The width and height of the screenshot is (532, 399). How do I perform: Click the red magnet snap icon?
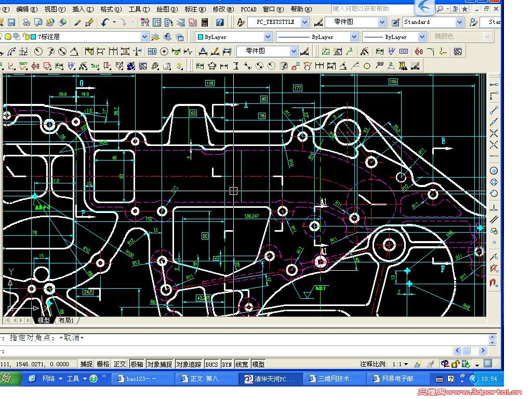(494, 283)
